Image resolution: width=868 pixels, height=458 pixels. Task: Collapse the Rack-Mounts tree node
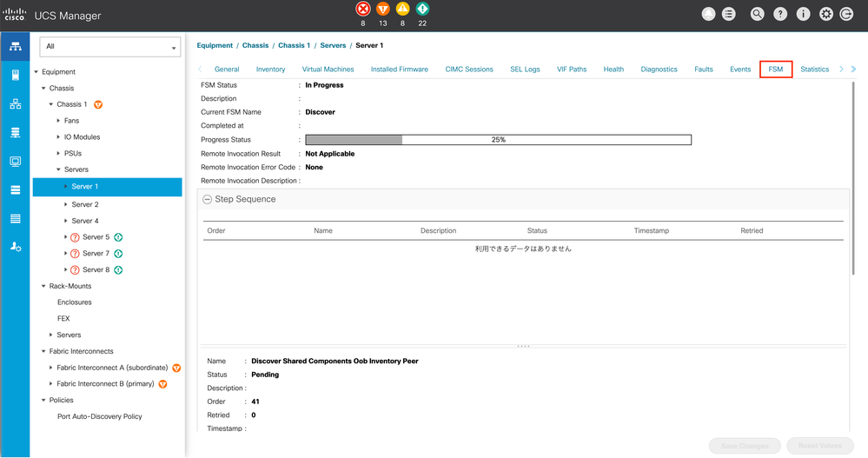[x=43, y=286]
